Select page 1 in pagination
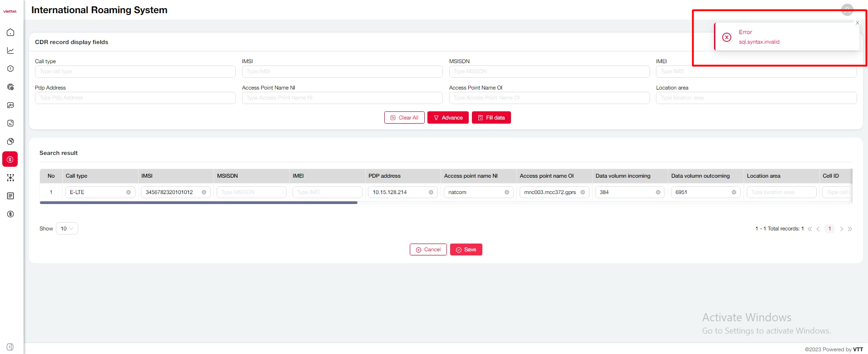 tap(829, 229)
